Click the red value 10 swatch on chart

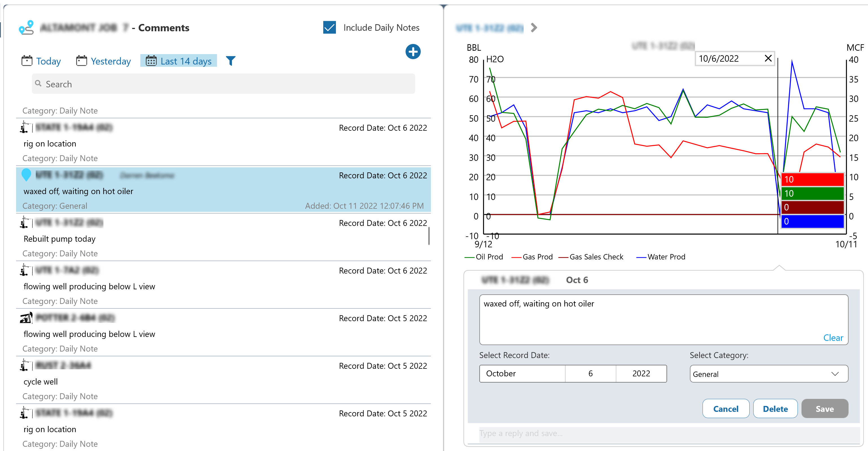(x=812, y=179)
